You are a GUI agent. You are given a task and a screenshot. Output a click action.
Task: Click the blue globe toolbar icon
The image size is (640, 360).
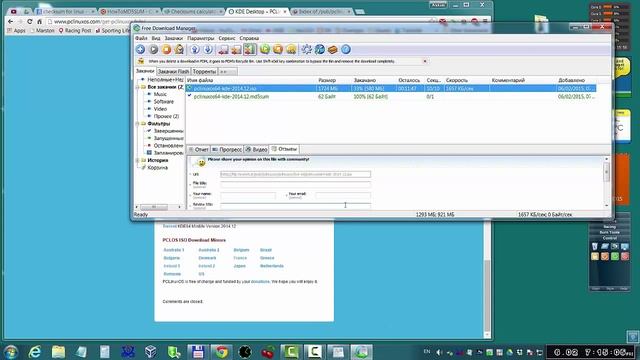[320, 49]
